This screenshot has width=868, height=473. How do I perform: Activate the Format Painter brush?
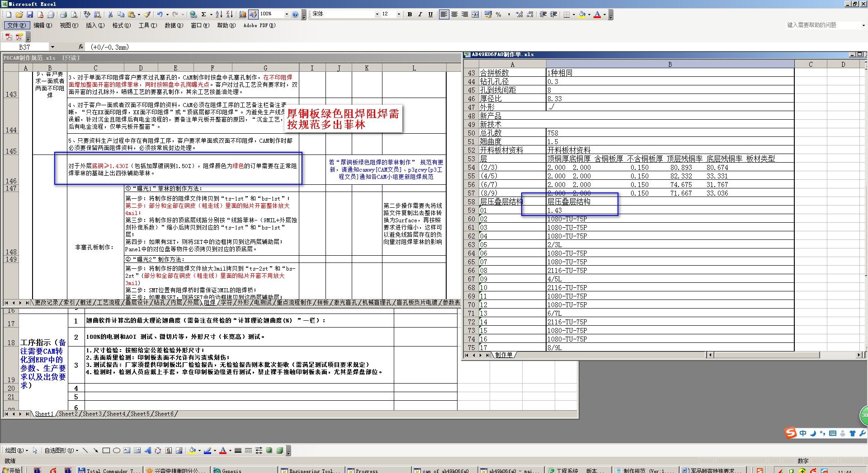[147, 14]
